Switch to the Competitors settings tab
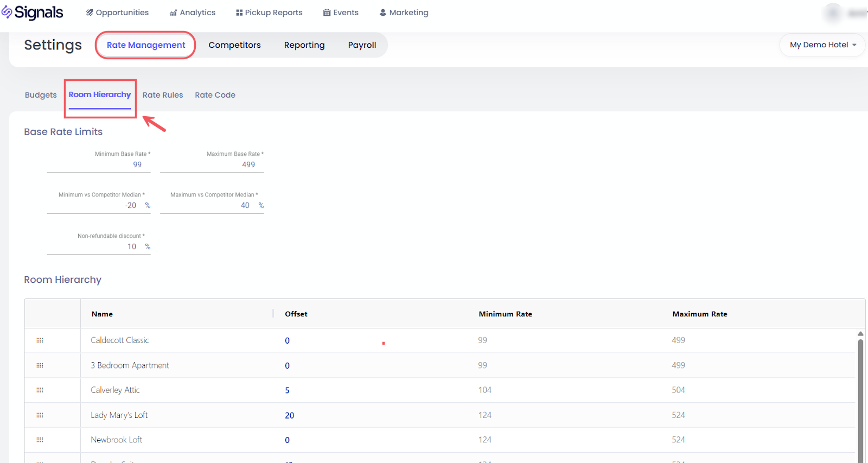 [x=234, y=45]
